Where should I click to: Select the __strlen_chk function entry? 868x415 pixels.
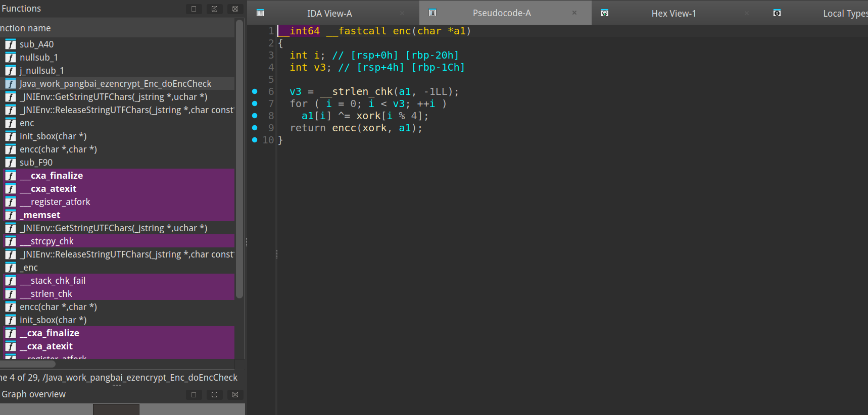[51, 294]
